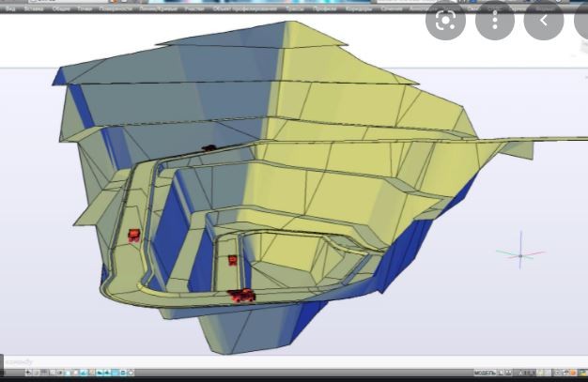This screenshot has height=382, width=588.
Task: Click the Google Lens search icon
Action: tap(445, 20)
